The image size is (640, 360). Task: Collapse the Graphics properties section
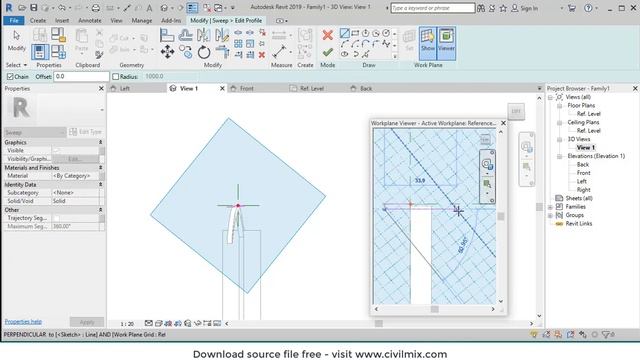(100, 142)
